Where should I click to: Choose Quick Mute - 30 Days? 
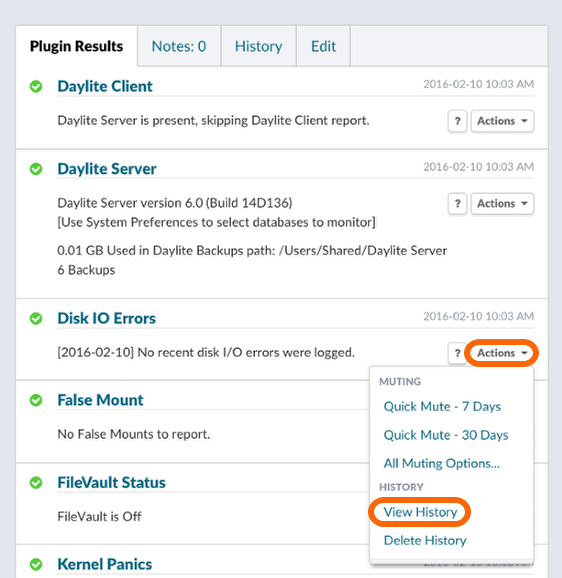click(x=446, y=435)
